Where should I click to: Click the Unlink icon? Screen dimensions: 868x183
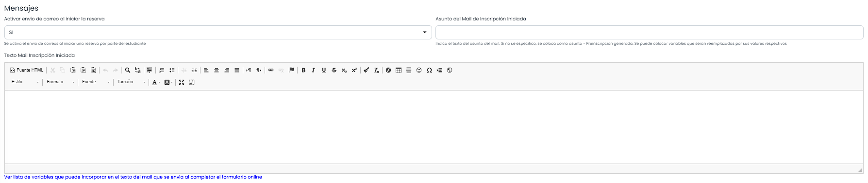[281, 70]
